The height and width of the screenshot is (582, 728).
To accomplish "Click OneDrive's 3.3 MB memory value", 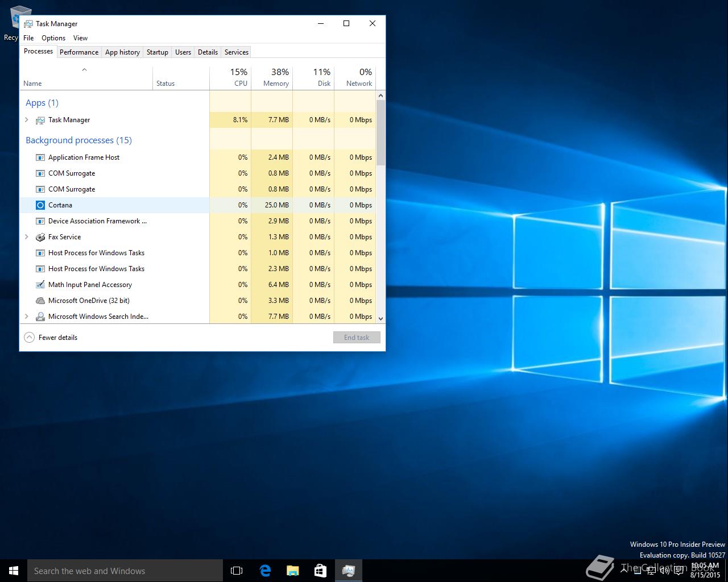I will [279, 301].
